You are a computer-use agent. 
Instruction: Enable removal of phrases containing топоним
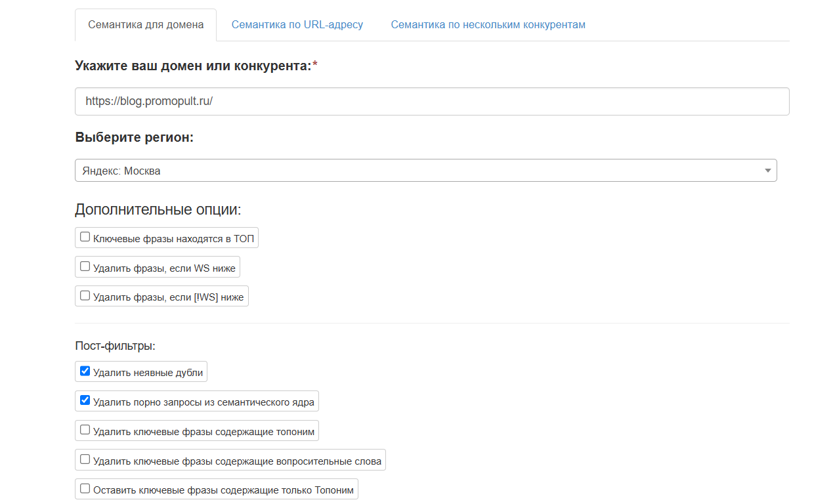coord(85,430)
